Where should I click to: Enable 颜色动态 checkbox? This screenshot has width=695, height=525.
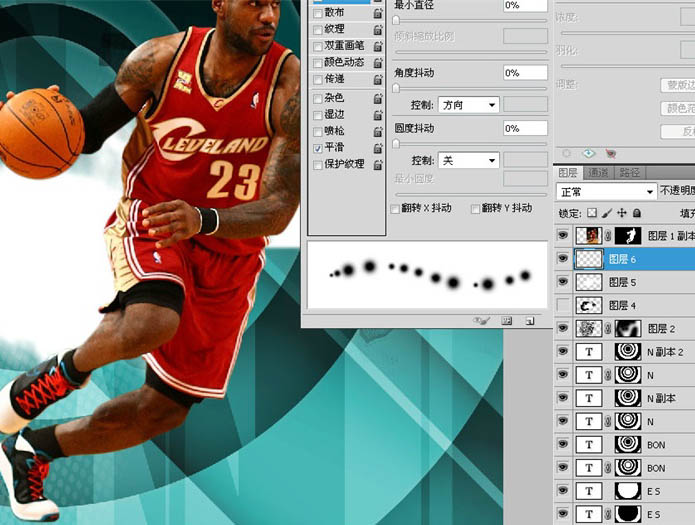pyautogui.click(x=317, y=63)
